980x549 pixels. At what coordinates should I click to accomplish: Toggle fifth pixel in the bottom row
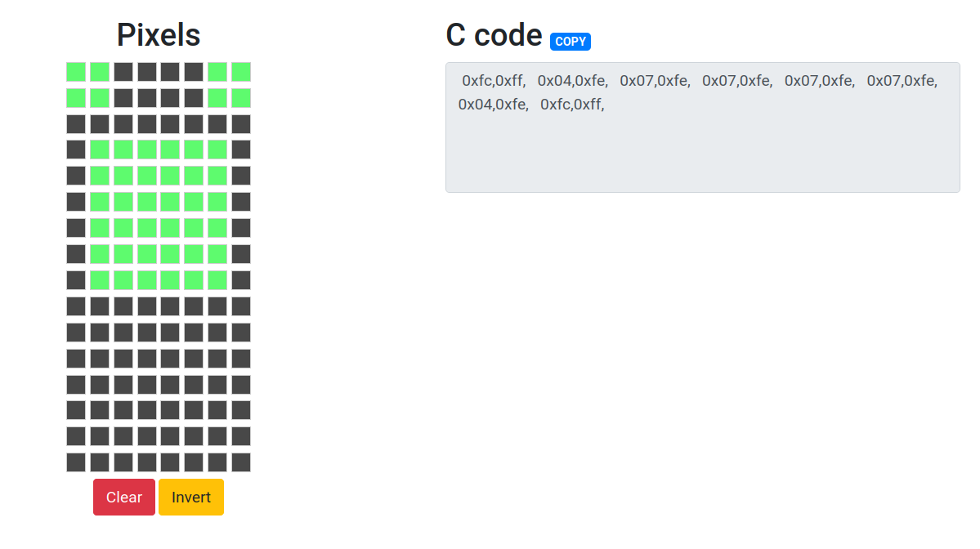click(x=170, y=462)
